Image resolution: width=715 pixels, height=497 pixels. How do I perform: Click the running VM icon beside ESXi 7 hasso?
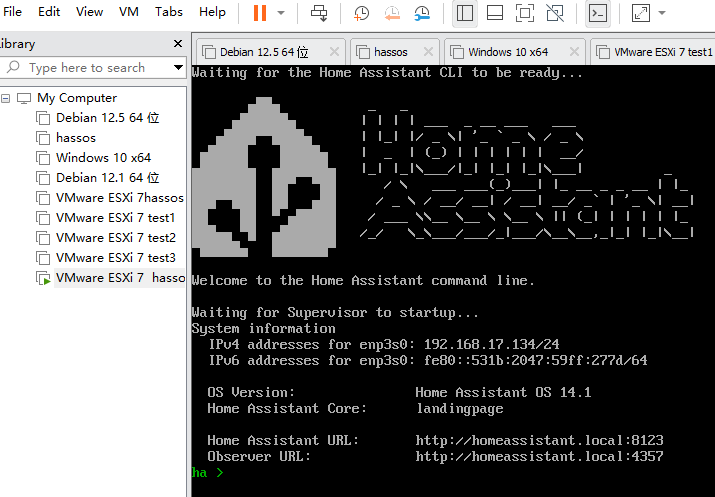pos(43,278)
